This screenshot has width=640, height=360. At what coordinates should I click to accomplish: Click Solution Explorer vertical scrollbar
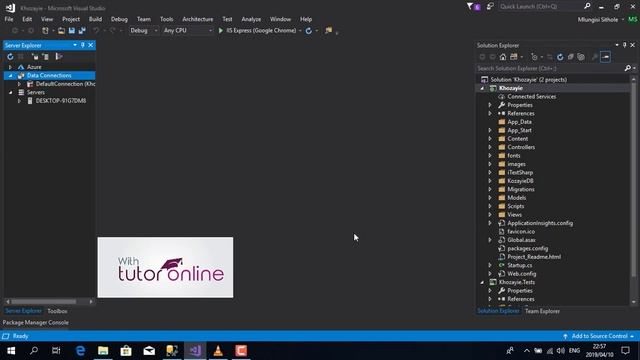[x=633, y=180]
